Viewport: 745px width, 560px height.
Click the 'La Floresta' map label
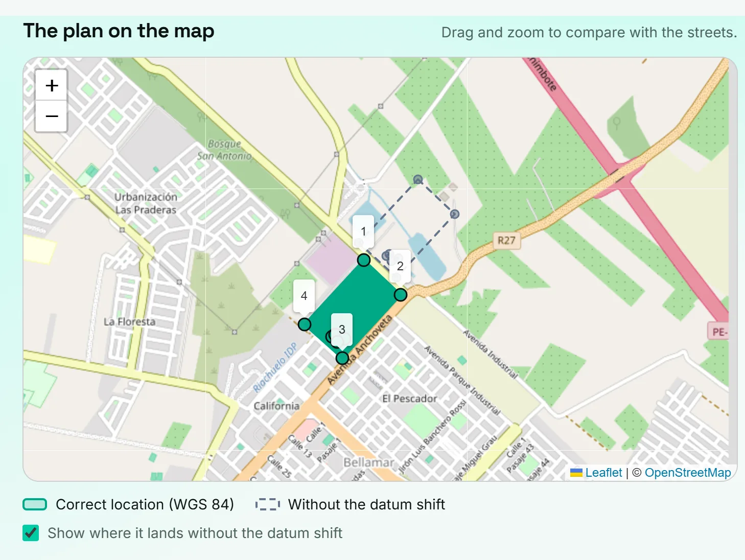pyautogui.click(x=129, y=322)
